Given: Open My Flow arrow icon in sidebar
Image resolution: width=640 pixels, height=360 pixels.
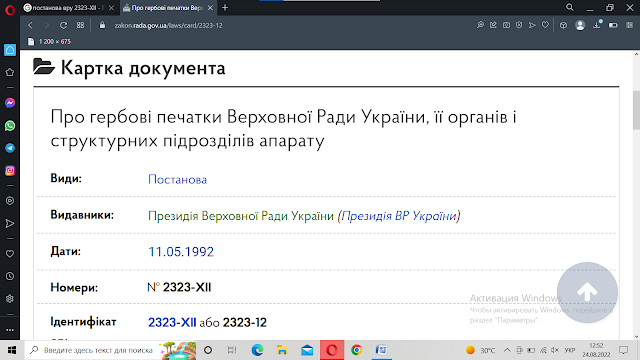Looking at the screenshot, I should 10,223.
